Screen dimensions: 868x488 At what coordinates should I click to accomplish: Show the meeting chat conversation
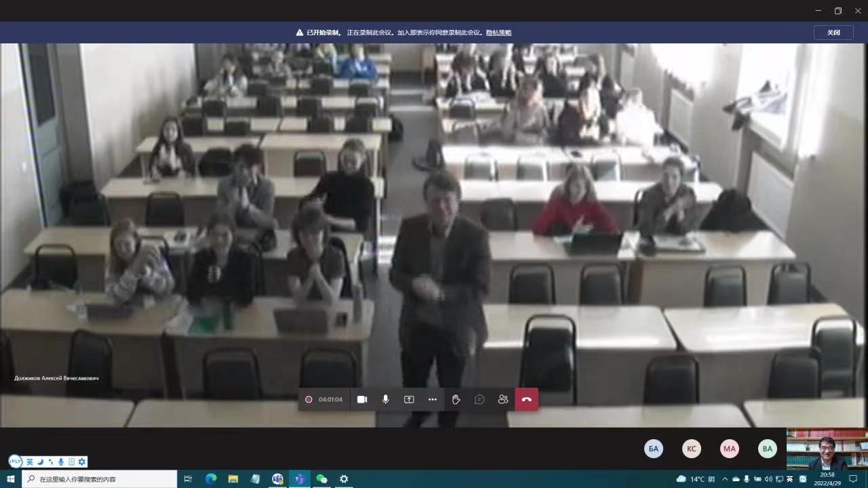pyautogui.click(x=479, y=400)
